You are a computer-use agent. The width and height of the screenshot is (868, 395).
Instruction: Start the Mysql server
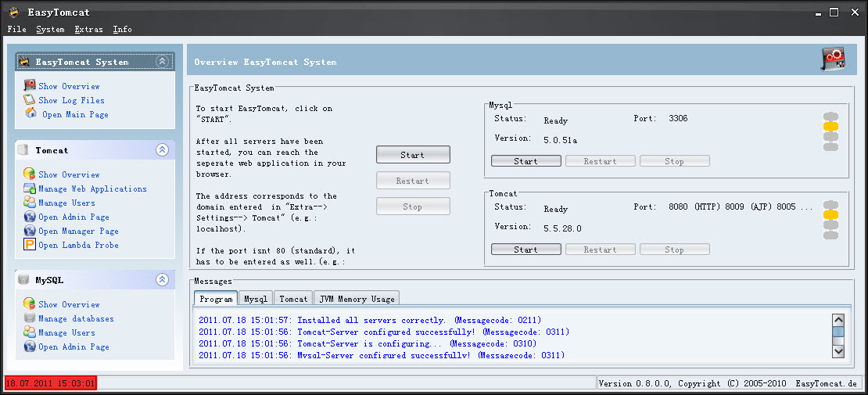coord(525,161)
